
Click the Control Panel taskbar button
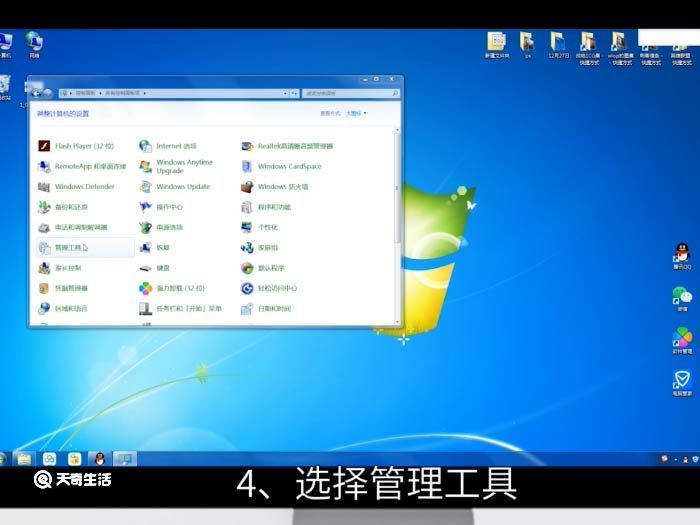[x=125, y=459]
